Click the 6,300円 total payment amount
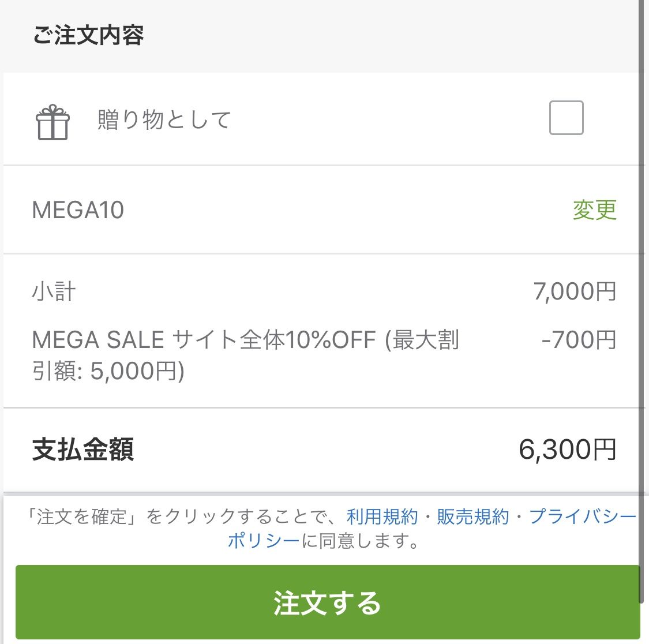 click(568, 450)
